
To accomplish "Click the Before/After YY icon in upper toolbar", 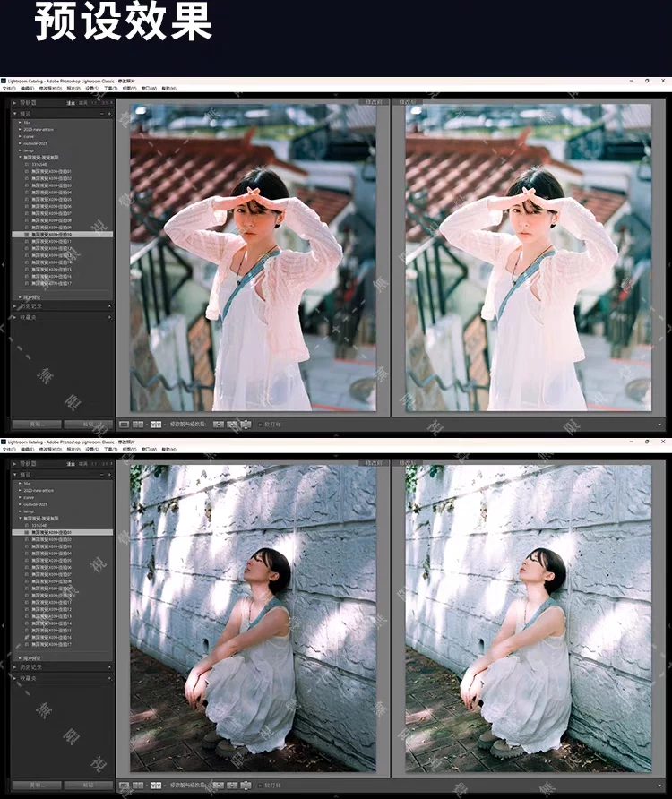I will coord(155,424).
